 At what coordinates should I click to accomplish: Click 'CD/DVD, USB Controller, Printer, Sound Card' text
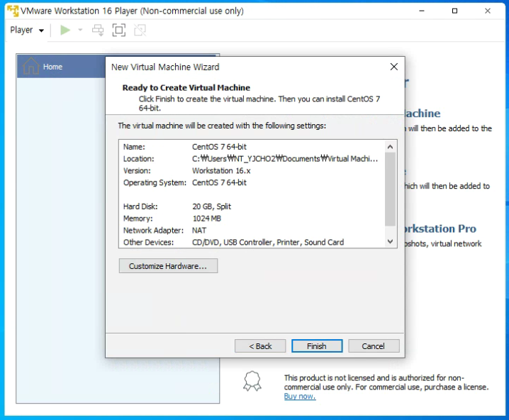pos(268,243)
